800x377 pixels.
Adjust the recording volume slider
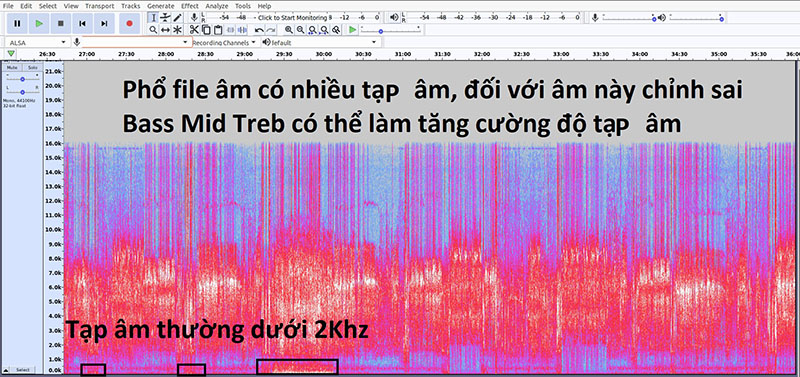pos(628,18)
